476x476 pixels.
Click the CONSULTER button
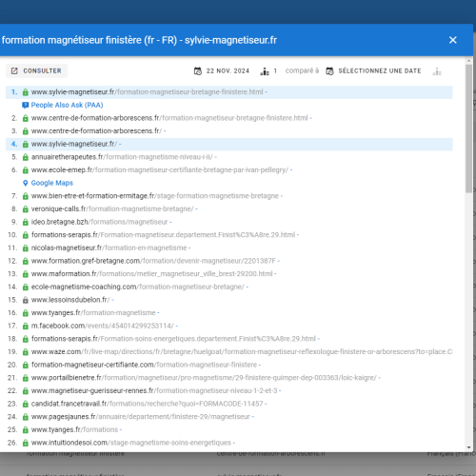37,70
